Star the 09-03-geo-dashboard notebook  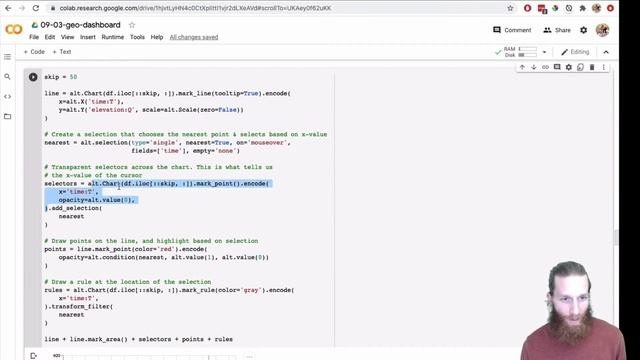pyautogui.click(x=132, y=25)
